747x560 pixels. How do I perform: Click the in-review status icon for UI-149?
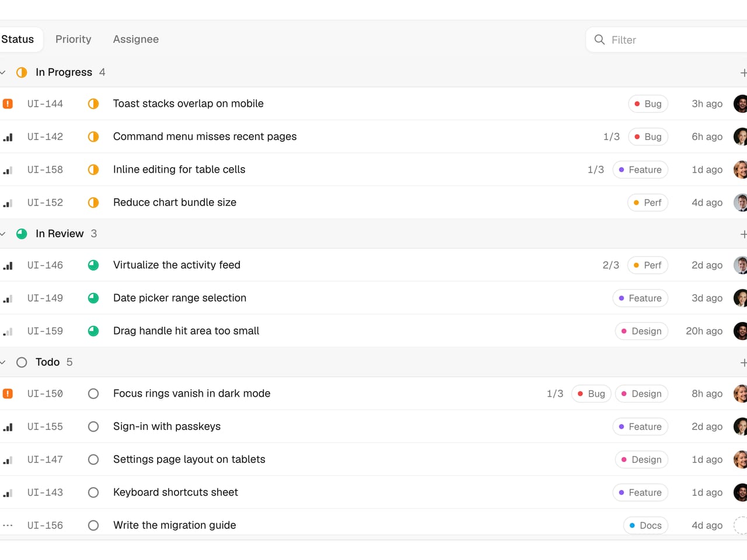[x=93, y=298]
